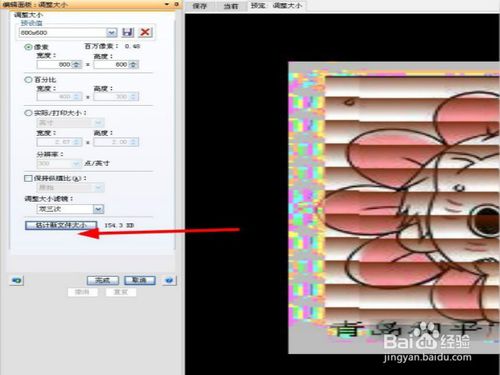Viewport: 500px width, 375px height.
Task: Click the 取消 button
Action: coord(140,280)
